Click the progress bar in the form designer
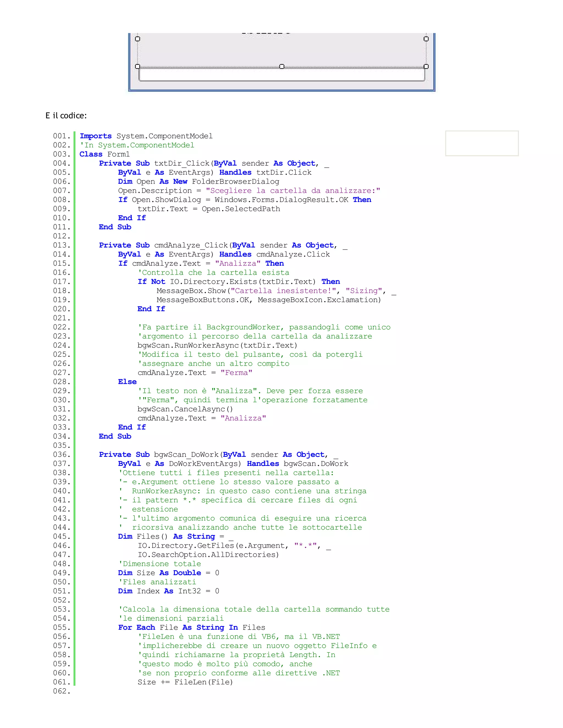The width and height of the screenshot is (563, 728). coord(282,74)
